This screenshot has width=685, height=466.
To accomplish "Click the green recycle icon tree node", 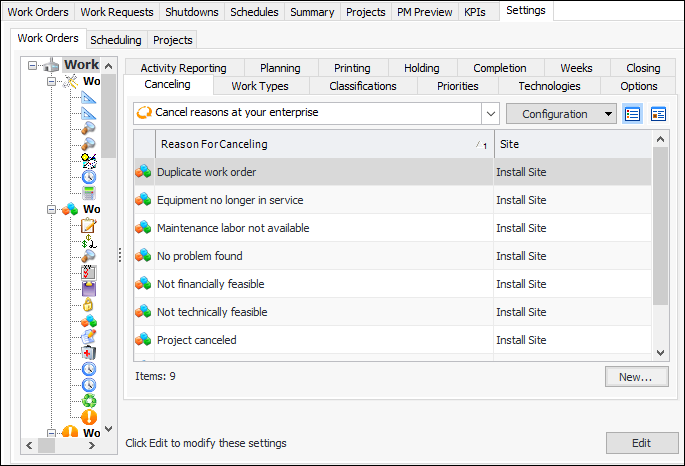I will (x=89, y=400).
